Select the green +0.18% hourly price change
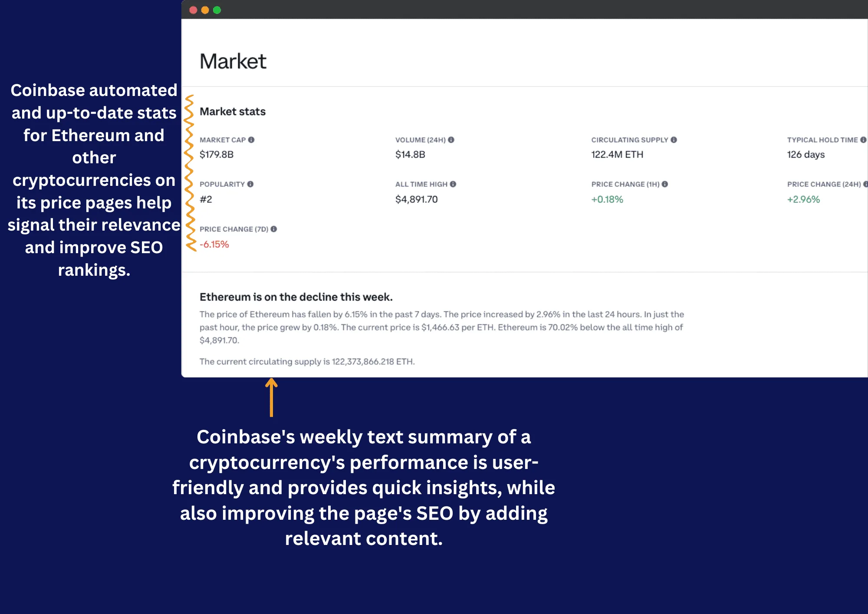 [607, 200]
